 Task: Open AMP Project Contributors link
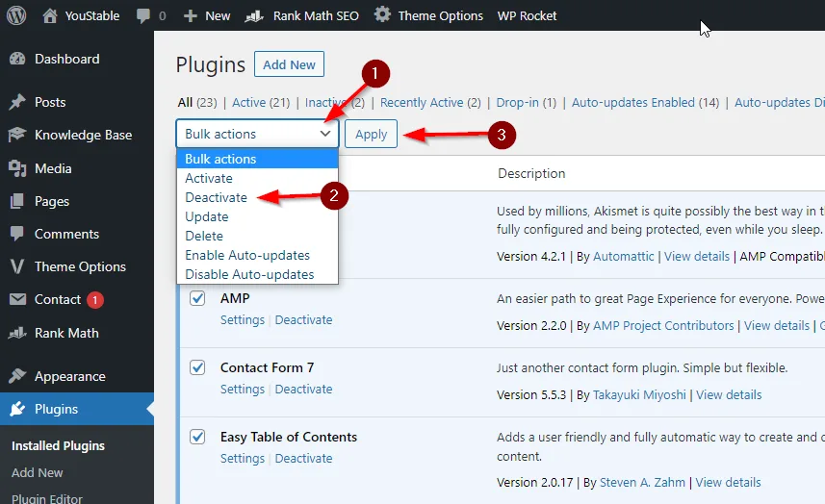click(x=663, y=326)
